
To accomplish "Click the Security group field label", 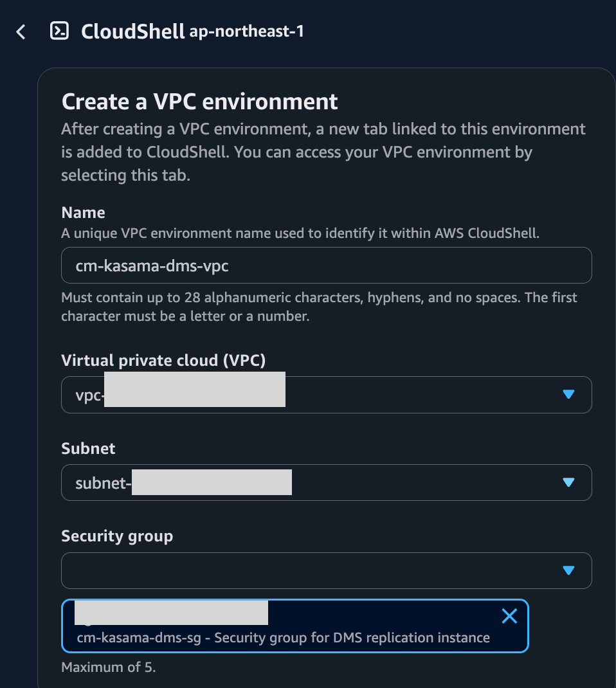I will [x=117, y=536].
